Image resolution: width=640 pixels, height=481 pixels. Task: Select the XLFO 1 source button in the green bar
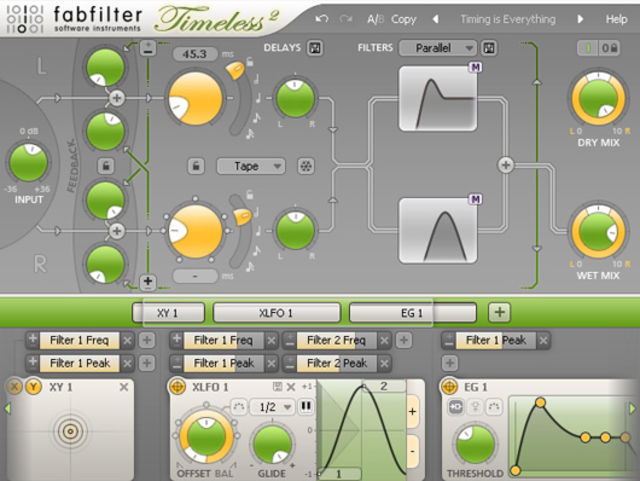tap(276, 313)
